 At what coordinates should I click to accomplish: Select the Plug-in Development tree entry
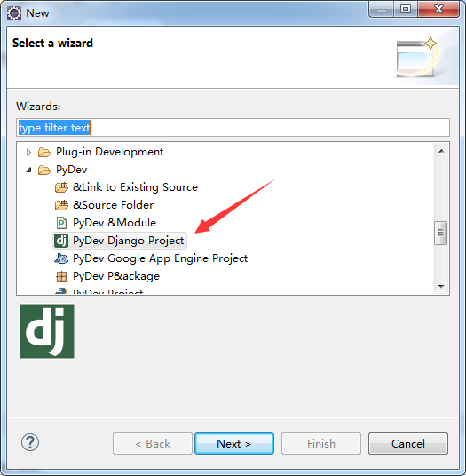[109, 152]
